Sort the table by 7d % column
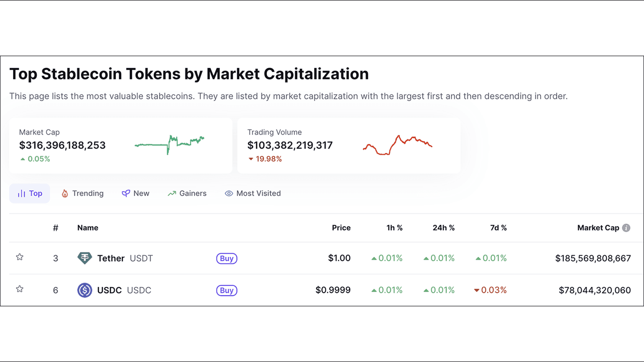Image resolution: width=644 pixels, height=362 pixels. click(498, 228)
